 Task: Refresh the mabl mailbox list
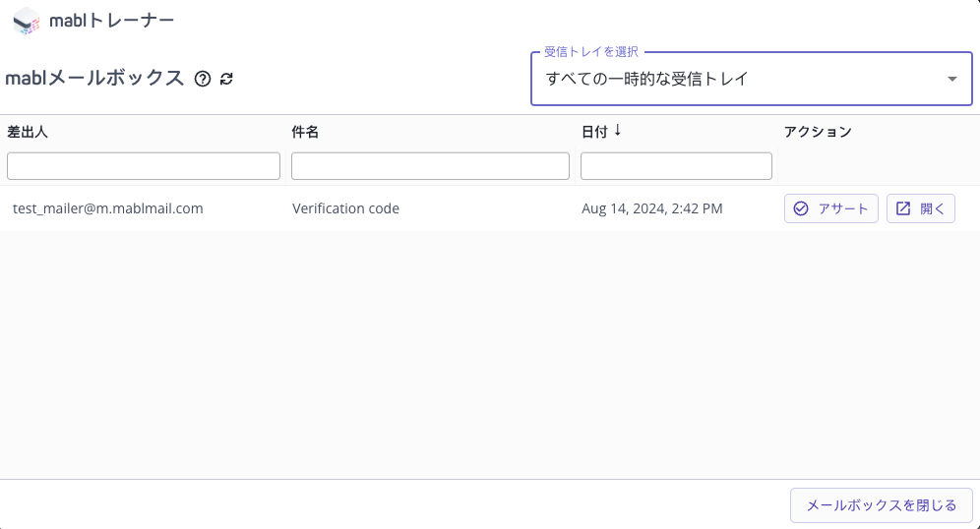(226, 79)
